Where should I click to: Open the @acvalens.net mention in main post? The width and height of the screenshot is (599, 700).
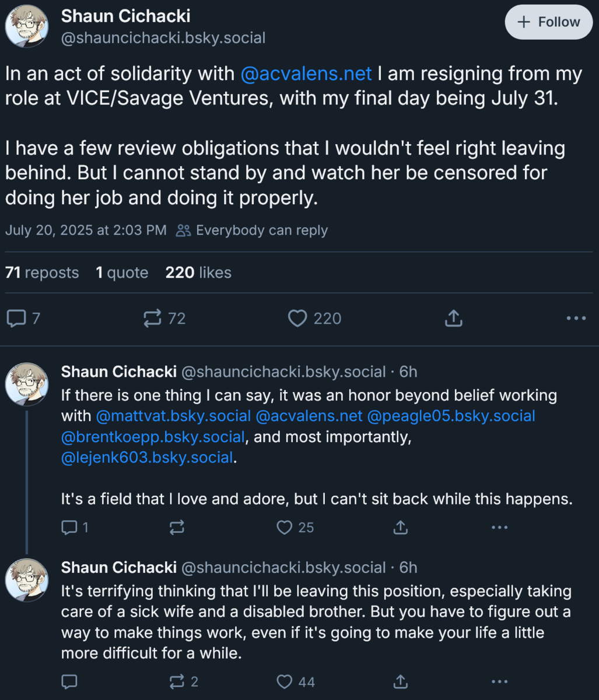tap(306, 74)
